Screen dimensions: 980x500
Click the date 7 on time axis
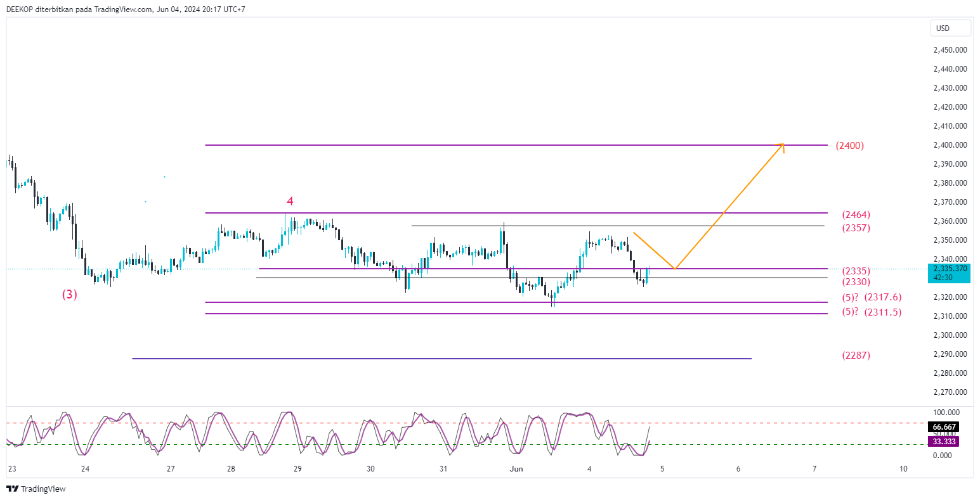click(814, 469)
